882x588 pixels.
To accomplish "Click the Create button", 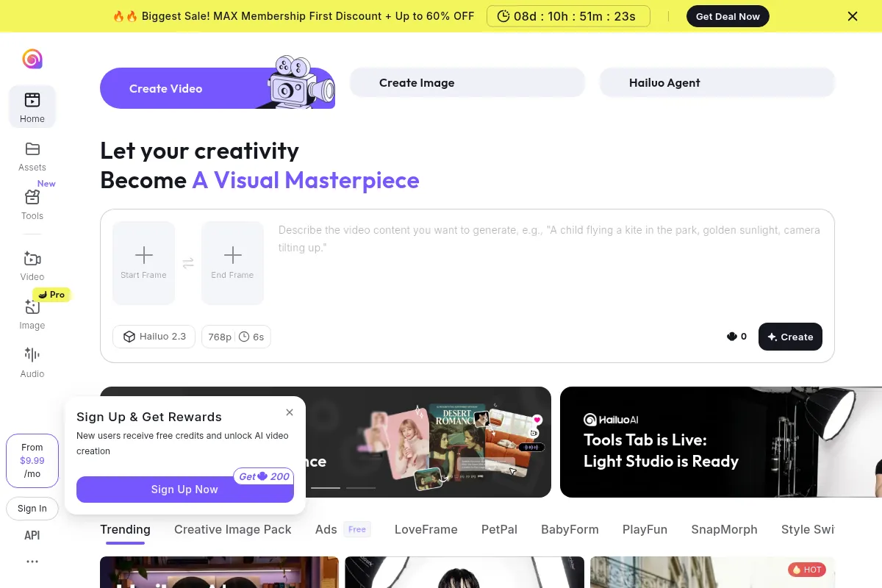I will coord(790,337).
